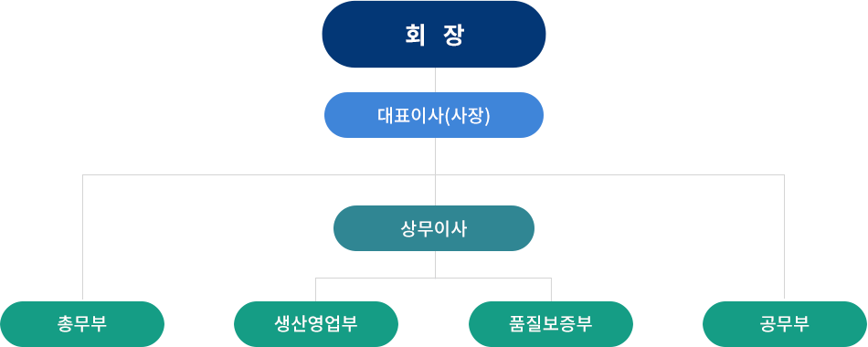The height and width of the screenshot is (347, 868).
Task: Open the 상무이사 node
Action: [x=434, y=228]
